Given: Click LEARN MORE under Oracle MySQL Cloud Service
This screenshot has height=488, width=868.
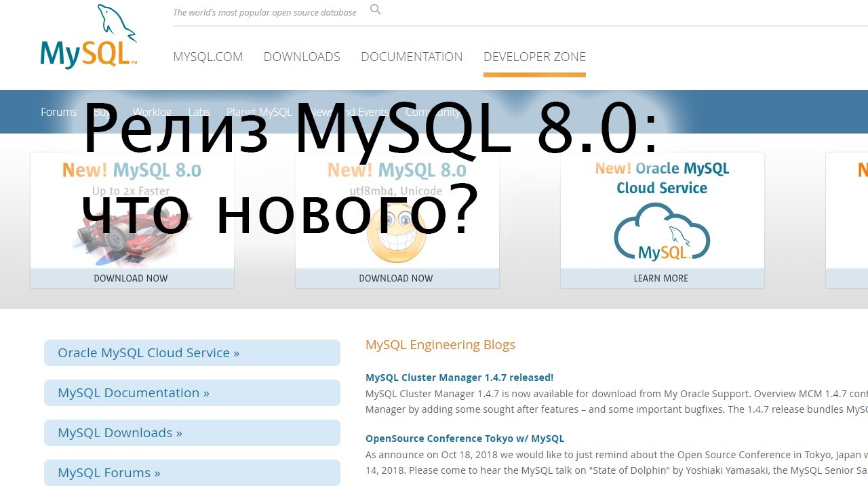Looking at the screenshot, I should pyautogui.click(x=661, y=278).
